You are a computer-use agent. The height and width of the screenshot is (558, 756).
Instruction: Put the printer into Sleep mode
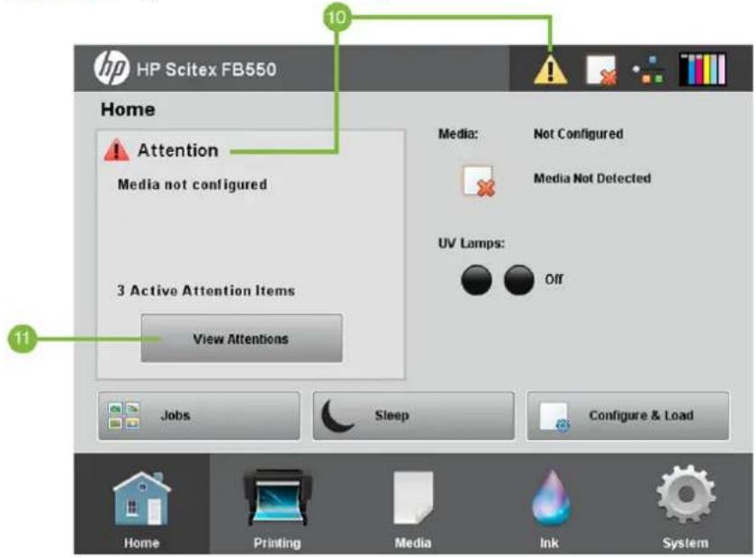pyautogui.click(x=413, y=416)
